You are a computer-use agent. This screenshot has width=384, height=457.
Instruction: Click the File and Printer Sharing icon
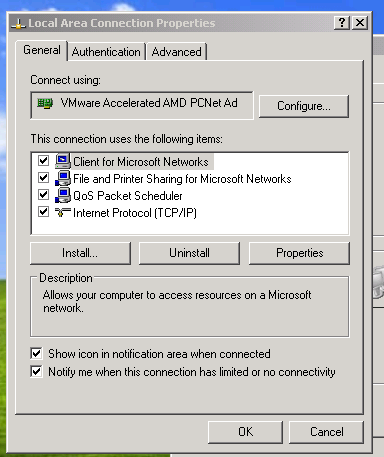(x=63, y=178)
